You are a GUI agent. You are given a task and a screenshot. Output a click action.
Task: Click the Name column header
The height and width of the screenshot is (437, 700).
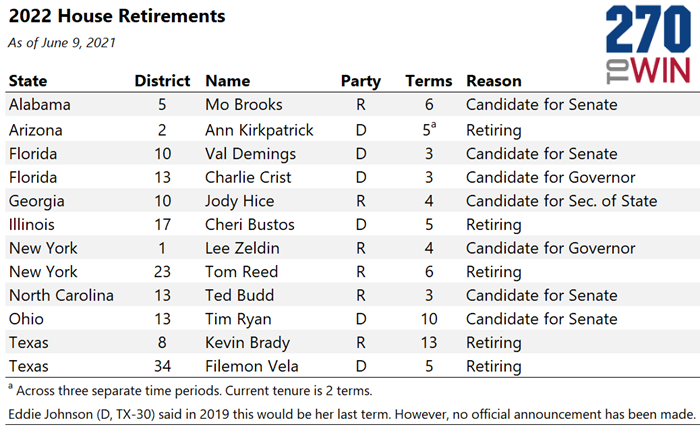click(227, 81)
